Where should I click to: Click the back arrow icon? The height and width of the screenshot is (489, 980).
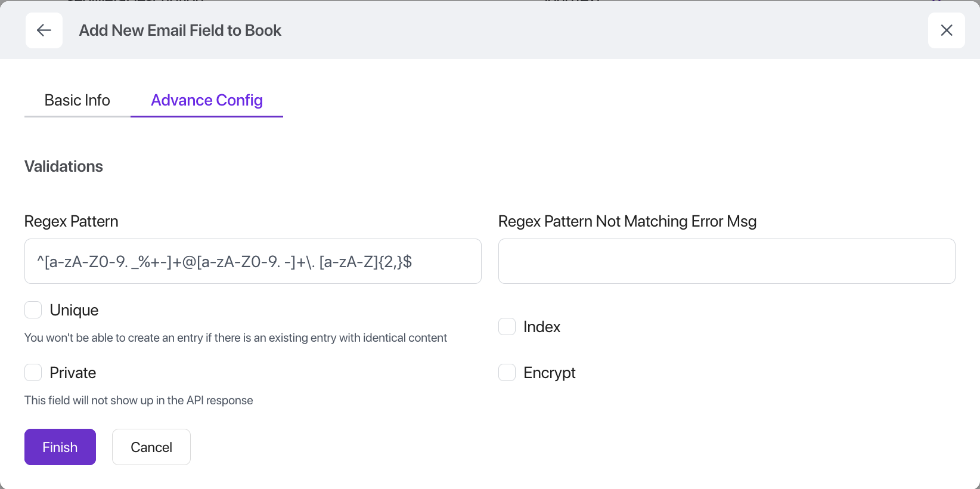click(x=44, y=30)
